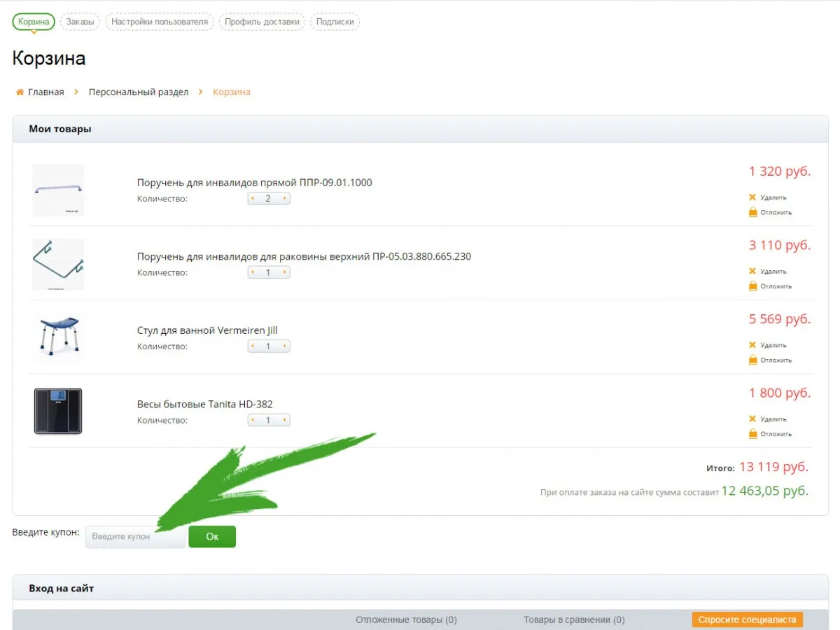Click the home icon in breadcrumb
This screenshot has height=630, width=840.
[20, 92]
